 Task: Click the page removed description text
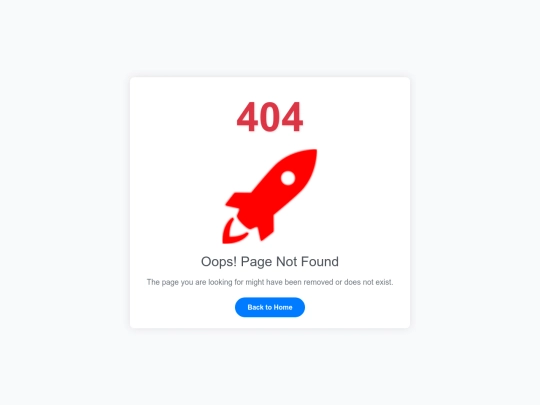tap(270, 282)
